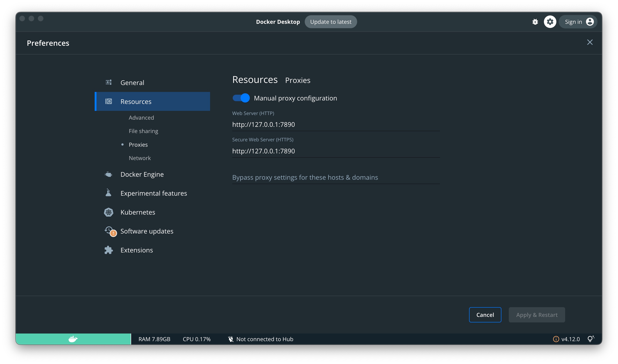618x364 pixels.
Task: Click the Resources panel icon
Action: (109, 101)
